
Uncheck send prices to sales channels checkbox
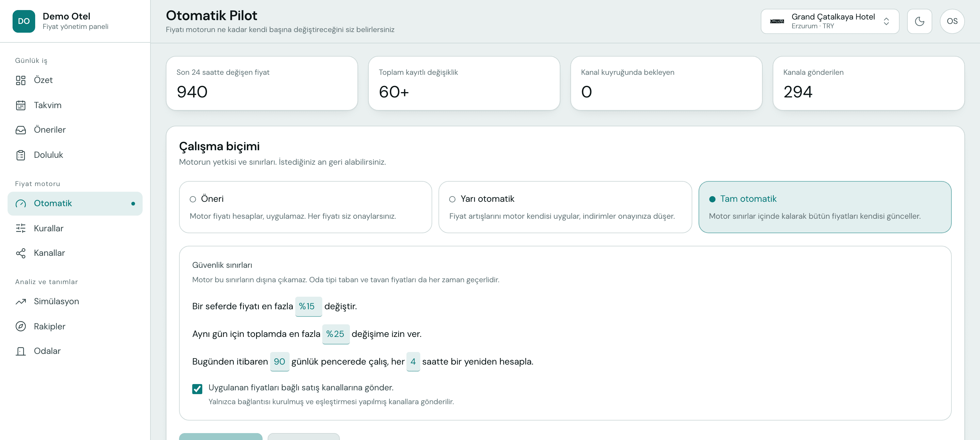(x=197, y=389)
